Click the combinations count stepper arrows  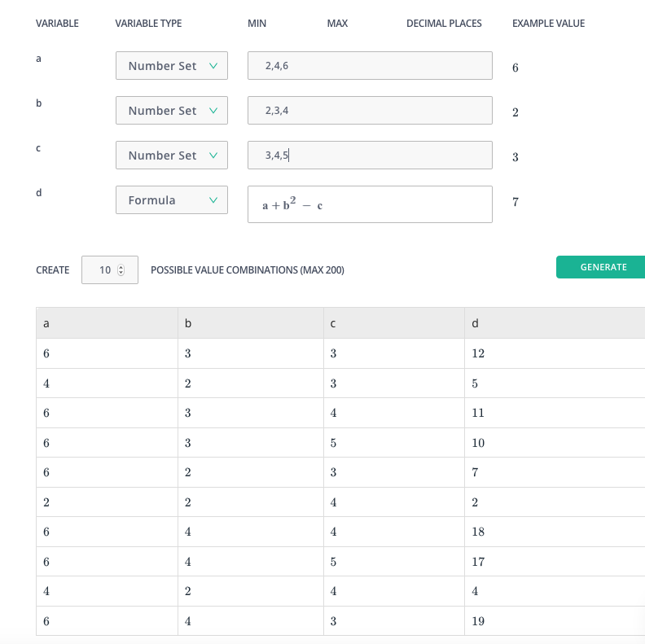coord(121,269)
